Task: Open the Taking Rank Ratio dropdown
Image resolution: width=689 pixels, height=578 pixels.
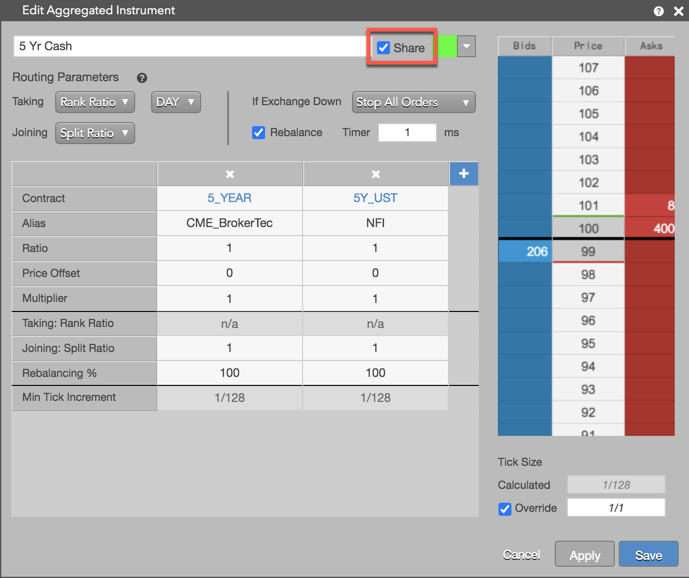Action: tap(94, 102)
